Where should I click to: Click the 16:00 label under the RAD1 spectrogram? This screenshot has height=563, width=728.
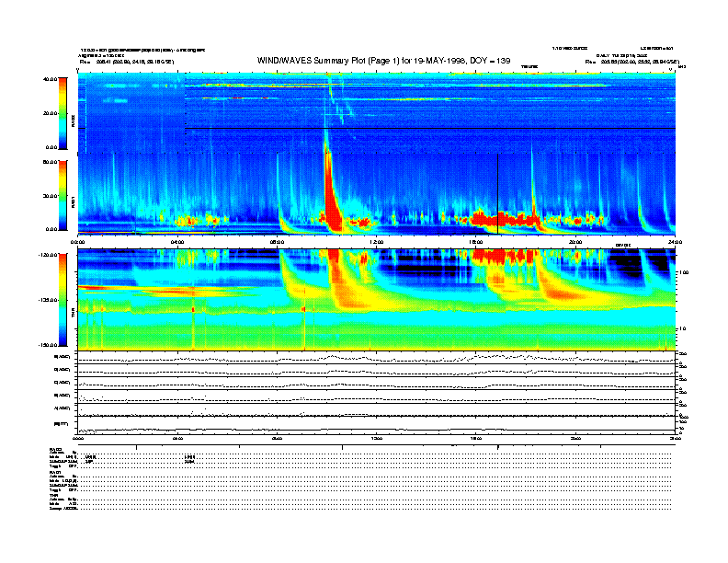pyautogui.click(x=476, y=242)
